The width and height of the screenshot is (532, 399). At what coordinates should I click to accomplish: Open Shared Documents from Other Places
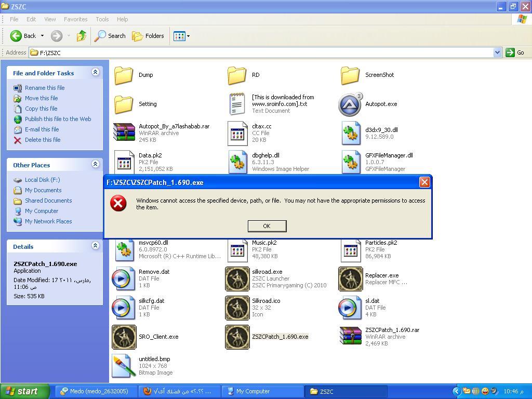click(48, 201)
